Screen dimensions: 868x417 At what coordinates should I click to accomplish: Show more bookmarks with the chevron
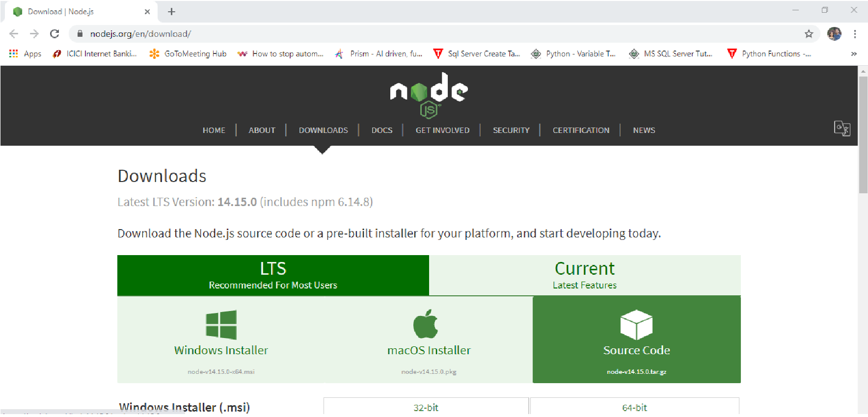pos(854,54)
